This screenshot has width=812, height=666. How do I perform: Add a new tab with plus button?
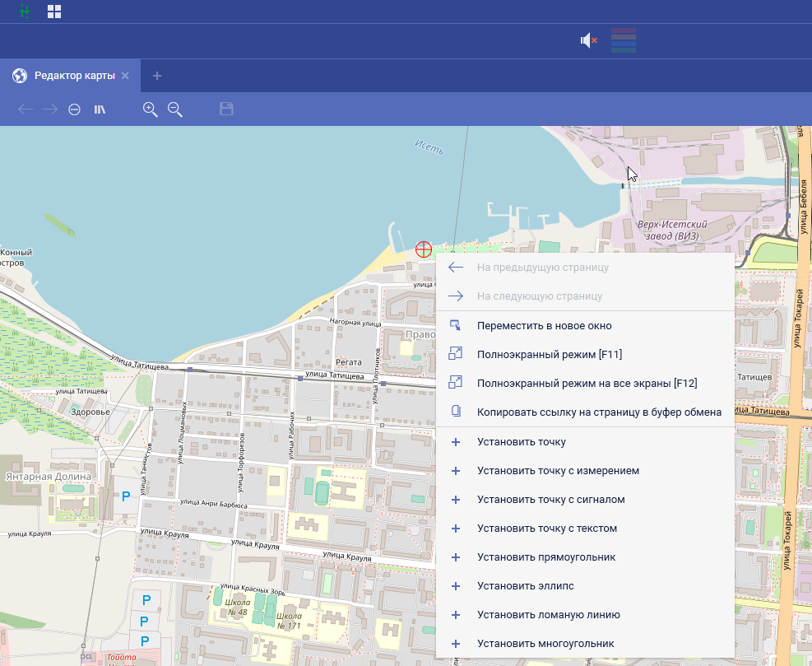157,76
